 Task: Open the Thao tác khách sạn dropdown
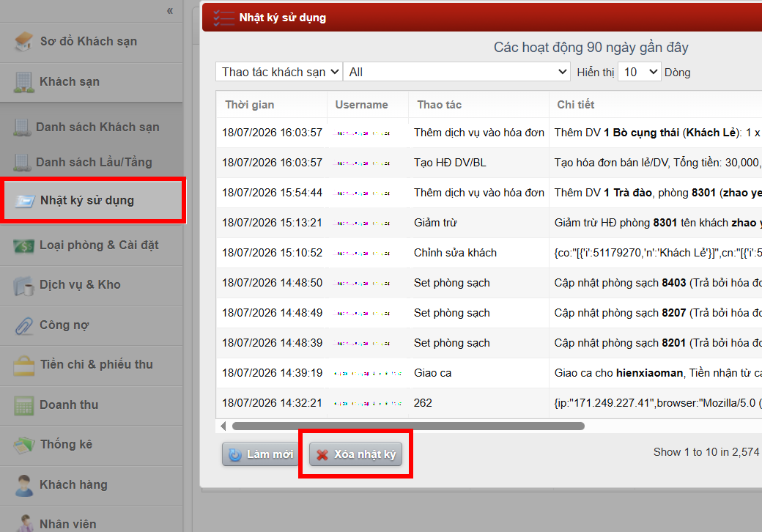pyautogui.click(x=279, y=72)
